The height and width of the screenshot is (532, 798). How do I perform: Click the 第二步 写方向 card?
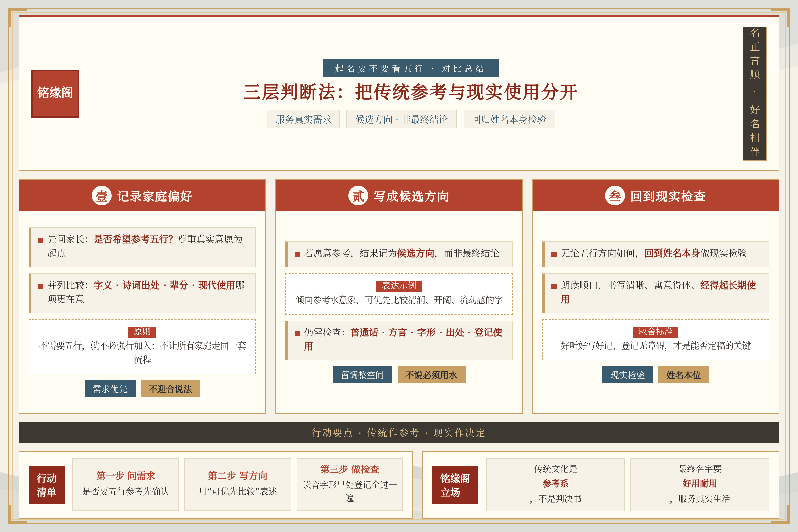[237, 484]
